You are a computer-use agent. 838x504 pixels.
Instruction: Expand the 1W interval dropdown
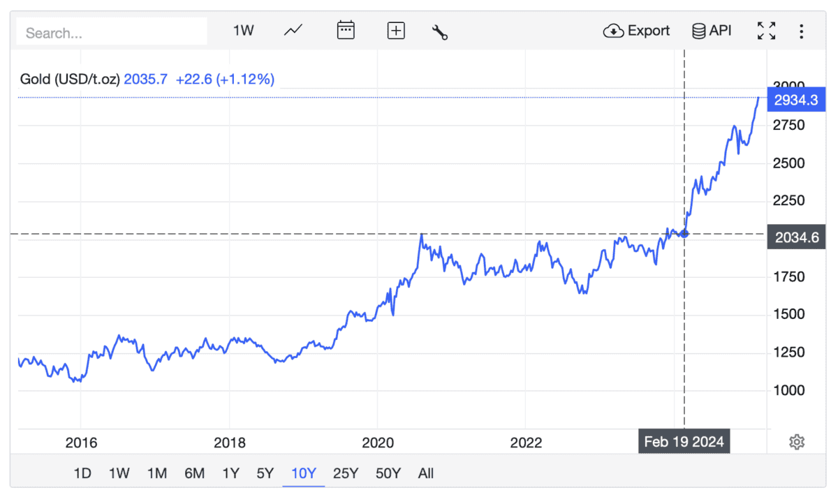243,31
